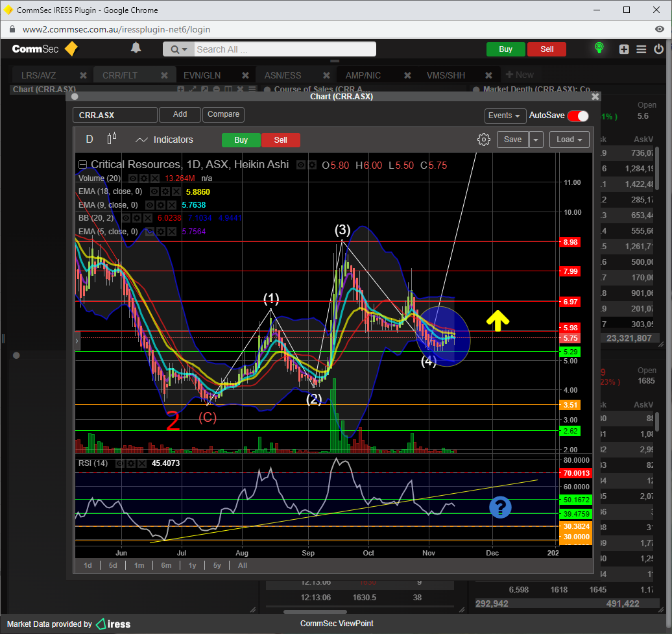672x634 pixels.
Task: Open EMA (9, close, 0) settings gear
Action: pyautogui.click(x=161, y=205)
